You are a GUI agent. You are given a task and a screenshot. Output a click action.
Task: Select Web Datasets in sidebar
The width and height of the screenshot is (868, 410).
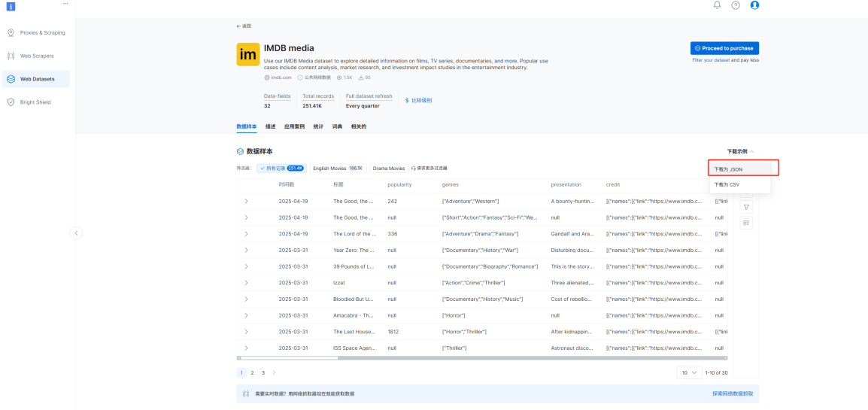click(36, 79)
